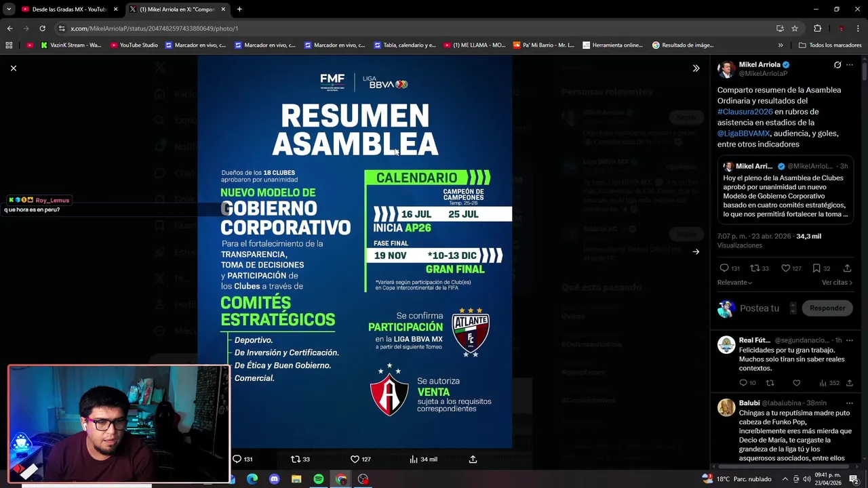This screenshot has height=488, width=868.
Task: Open the Chrome apps grid in bookmarks bar
Action: tap(9, 45)
